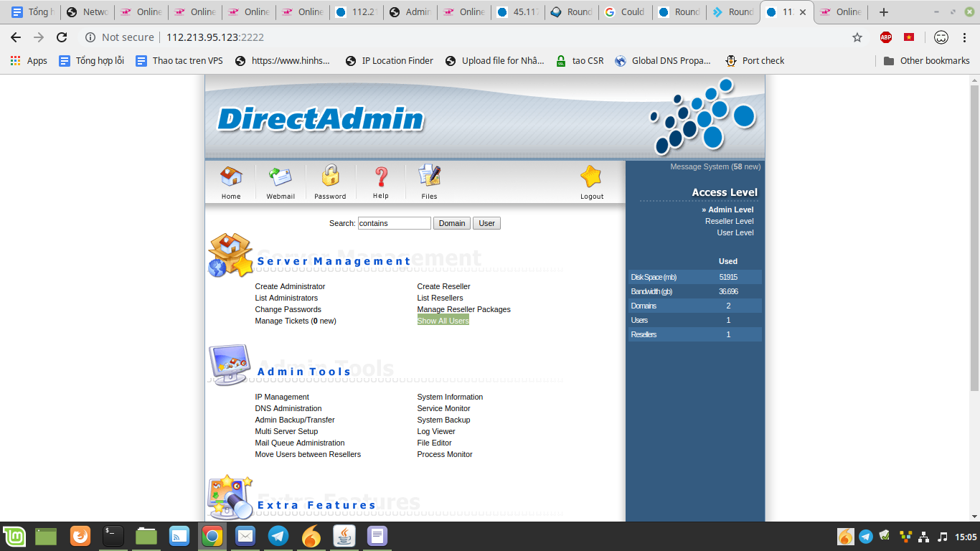
Task: Click the Server Management section icon
Action: pos(230,255)
